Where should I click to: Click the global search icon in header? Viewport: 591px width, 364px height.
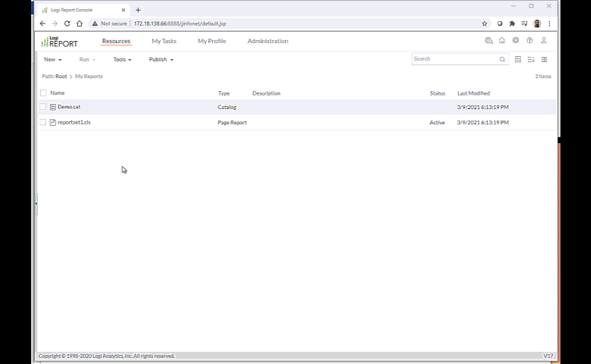[x=489, y=41]
